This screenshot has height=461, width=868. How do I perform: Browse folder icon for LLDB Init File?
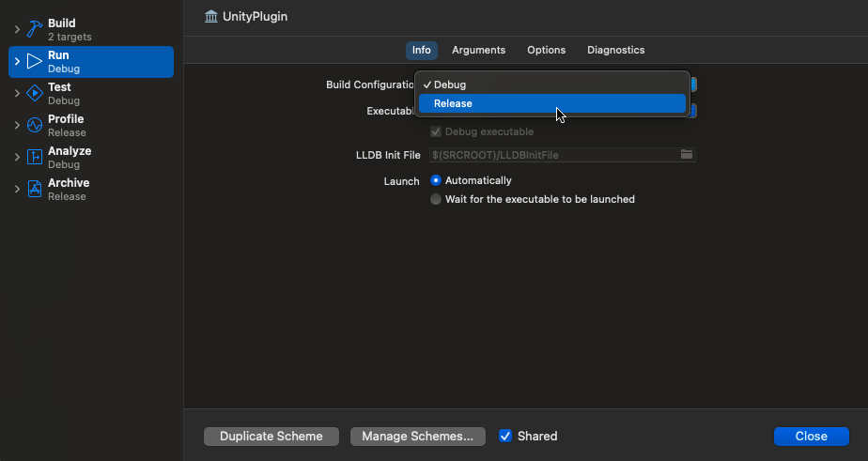pyautogui.click(x=687, y=154)
